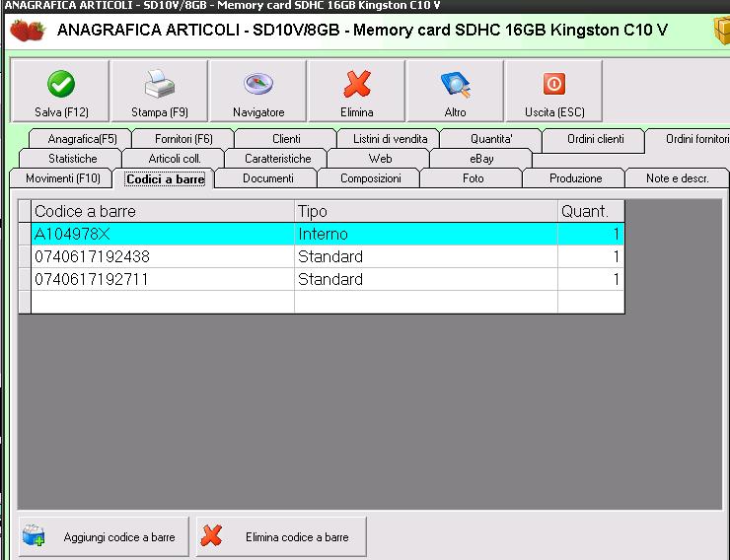Open the Documenti tab
This screenshot has height=560, width=730.
(266, 178)
